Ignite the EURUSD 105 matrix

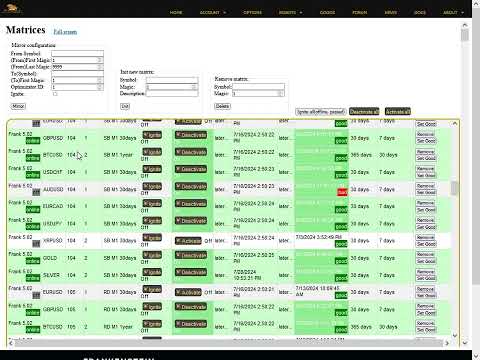pyautogui.click(x=152, y=289)
